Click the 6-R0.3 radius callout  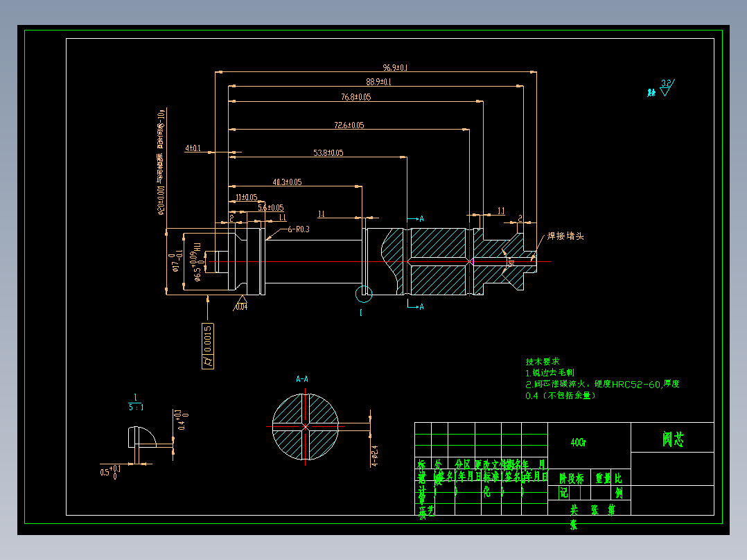(x=298, y=229)
